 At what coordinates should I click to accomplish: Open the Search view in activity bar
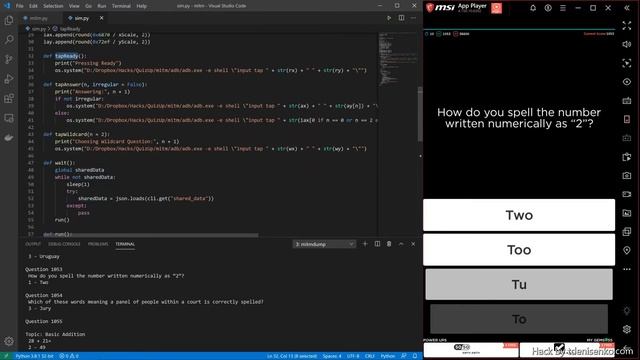(9, 40)
